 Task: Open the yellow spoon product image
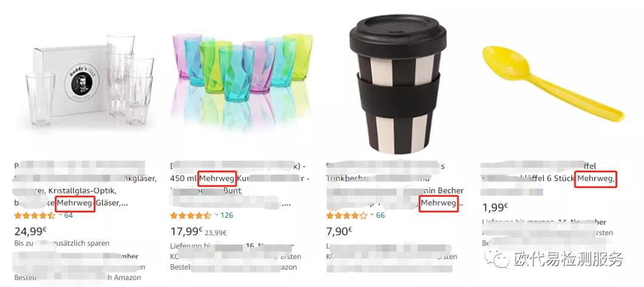point(553,82)
